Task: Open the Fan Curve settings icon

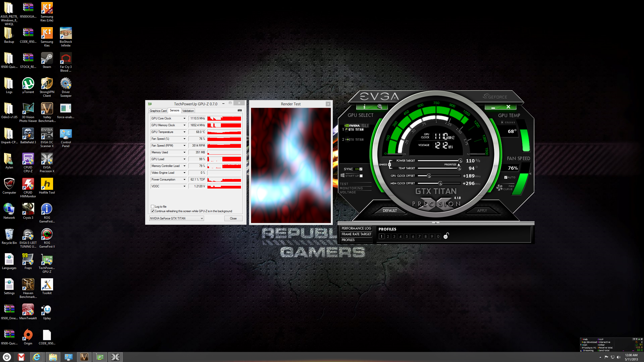Action: (x=499, y=187)
